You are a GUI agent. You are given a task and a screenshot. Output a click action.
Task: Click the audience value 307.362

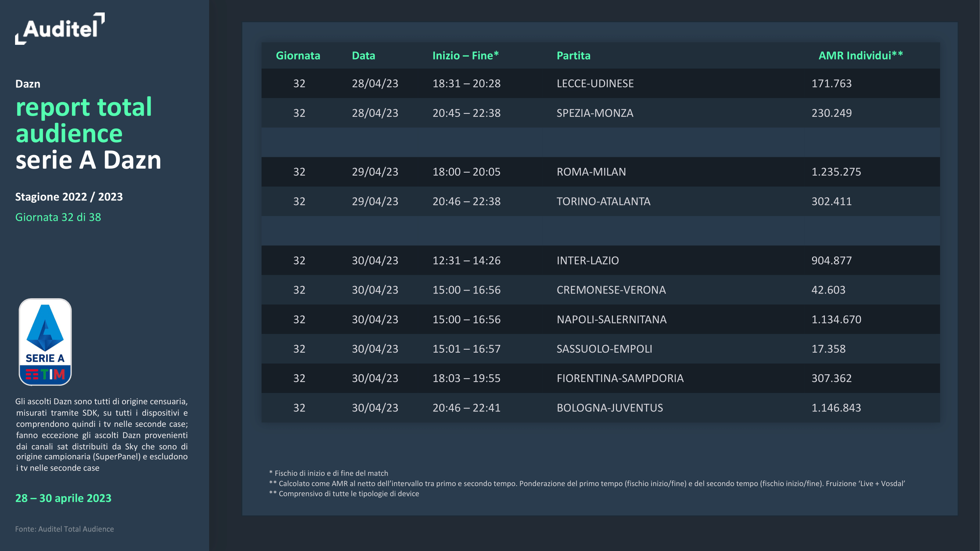[x=831, y=378]
